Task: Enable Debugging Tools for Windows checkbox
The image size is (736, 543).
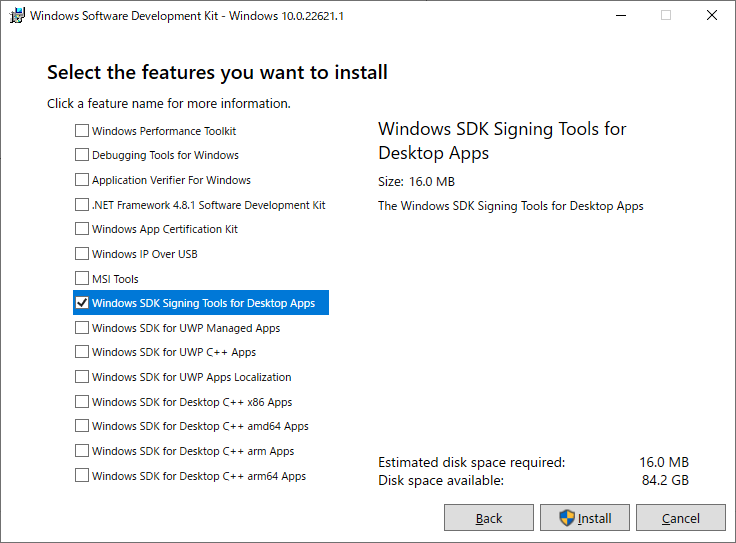Action: click(x=82, y=154)
